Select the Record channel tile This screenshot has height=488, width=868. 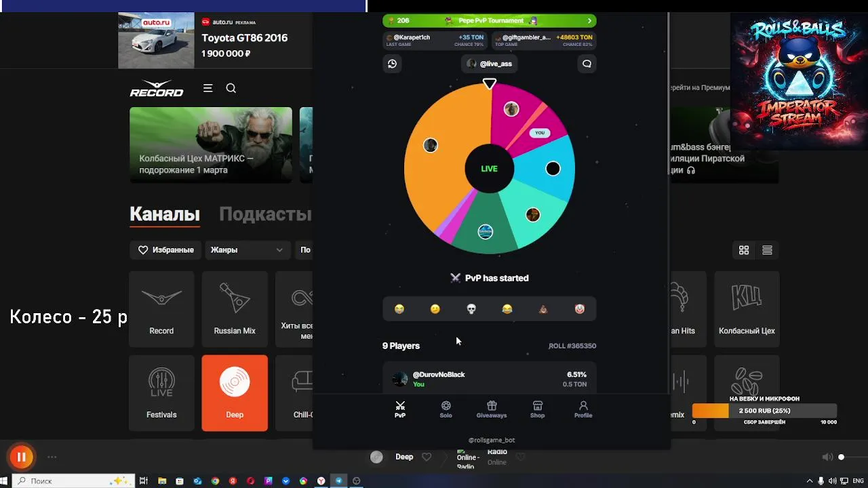[161, 309]
